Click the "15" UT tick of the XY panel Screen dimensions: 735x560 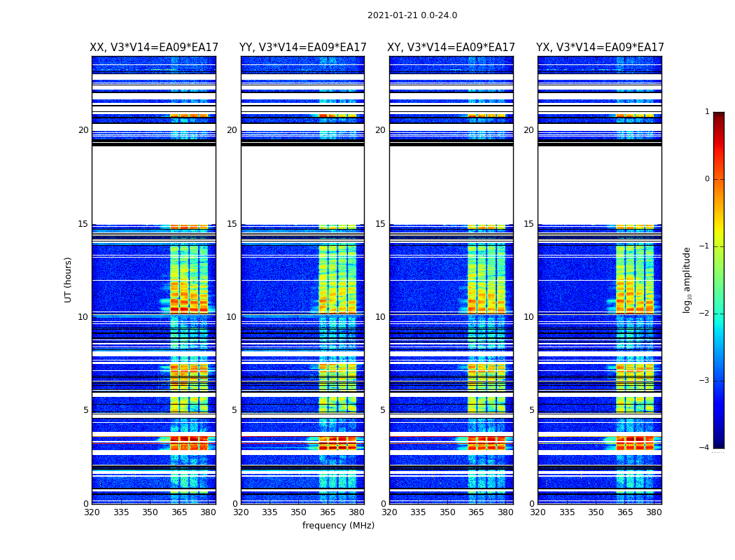click(x=381, y=223)
